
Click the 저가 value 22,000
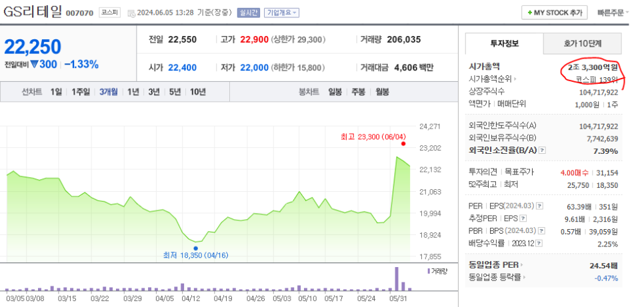click(254, 68)
